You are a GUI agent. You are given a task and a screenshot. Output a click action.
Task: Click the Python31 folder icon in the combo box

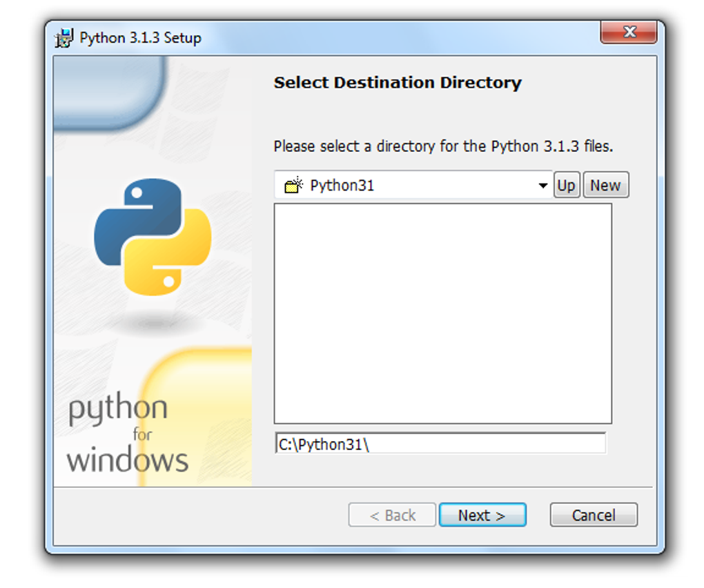(293, 185)
